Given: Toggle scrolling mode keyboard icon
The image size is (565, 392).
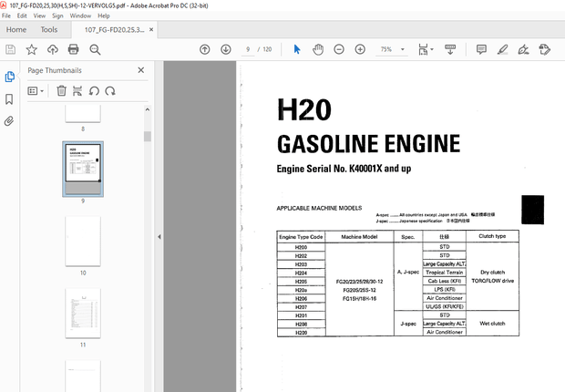Looking at the screenshot, I should pyautogui.click(x=450, y=49).
